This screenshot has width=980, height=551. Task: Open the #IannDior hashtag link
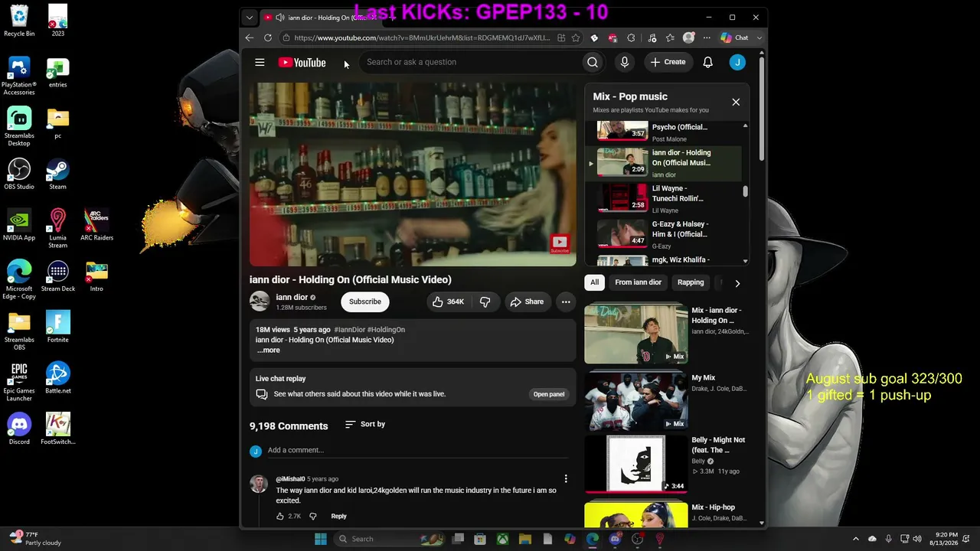pos(349,330)
